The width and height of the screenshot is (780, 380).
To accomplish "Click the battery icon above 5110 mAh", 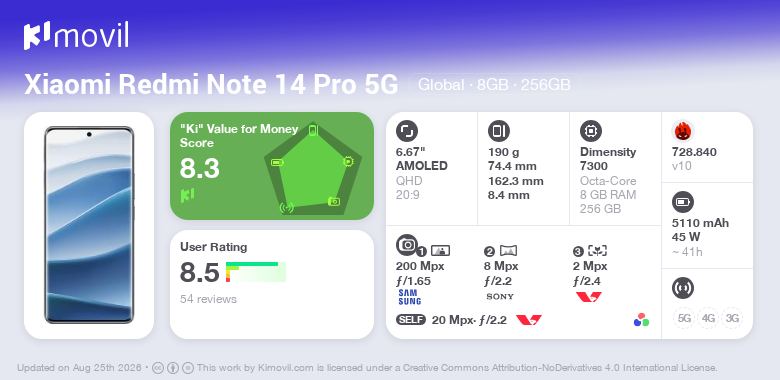I will 682,202.
